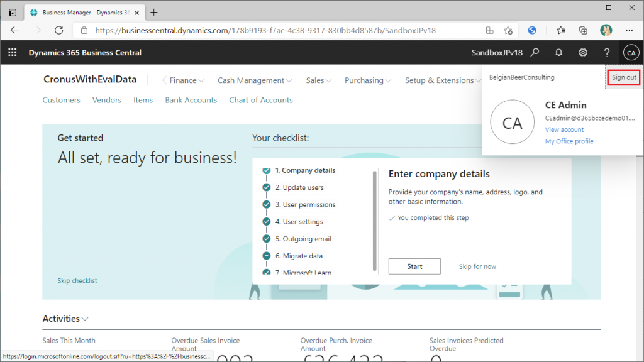Image resolution: width=644 pixels, height=362 pixels.
Task: Close the Business Manager tab
Action: click(136, 13)
